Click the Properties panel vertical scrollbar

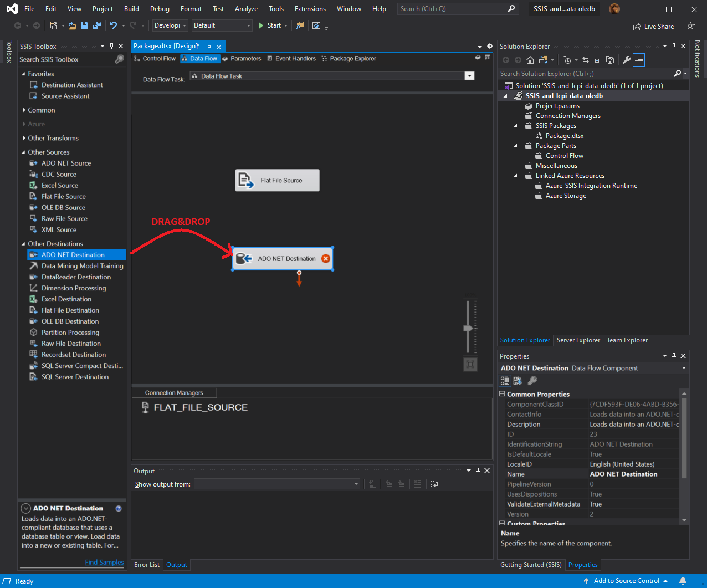click(x=684, y=438)
